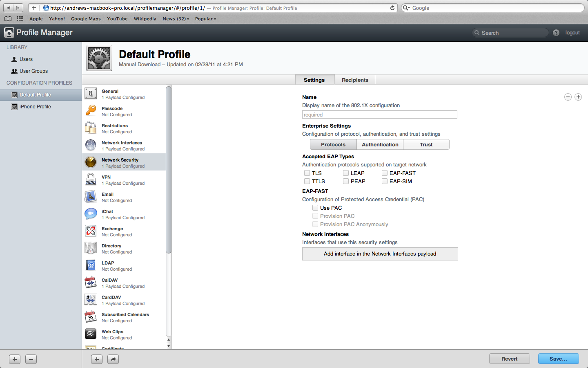Switch to the Settings tab
Viewport: 588px width, 368px height.
pyautogui.click(x=314, y=80)
